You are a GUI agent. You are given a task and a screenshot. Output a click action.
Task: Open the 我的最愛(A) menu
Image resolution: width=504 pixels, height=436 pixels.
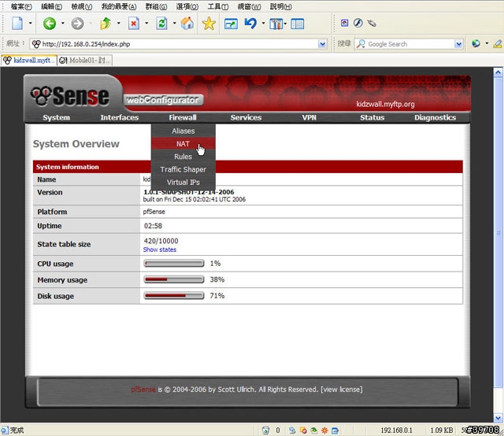(119, 6)
